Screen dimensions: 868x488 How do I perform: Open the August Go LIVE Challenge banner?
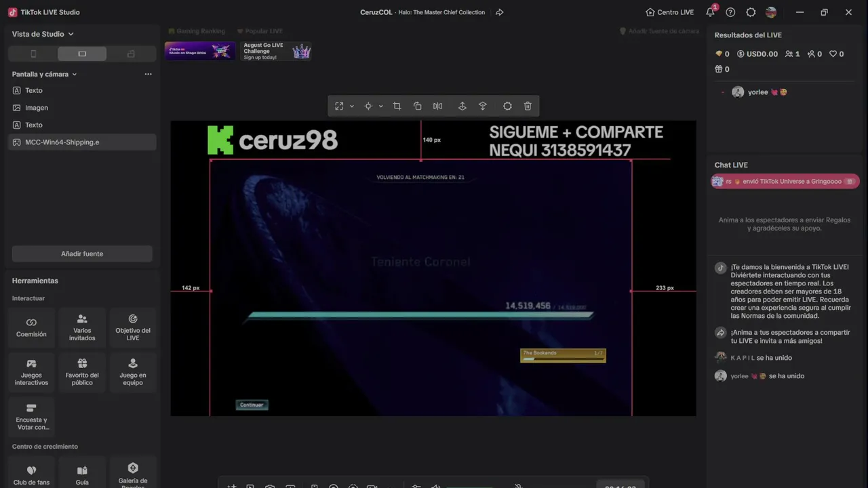[277, 51]
